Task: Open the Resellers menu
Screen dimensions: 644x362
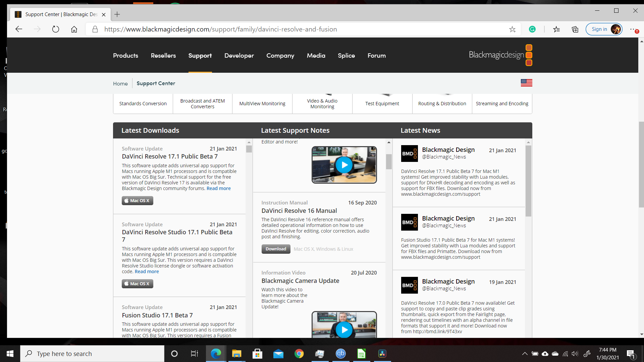Action: coord(163,56)
